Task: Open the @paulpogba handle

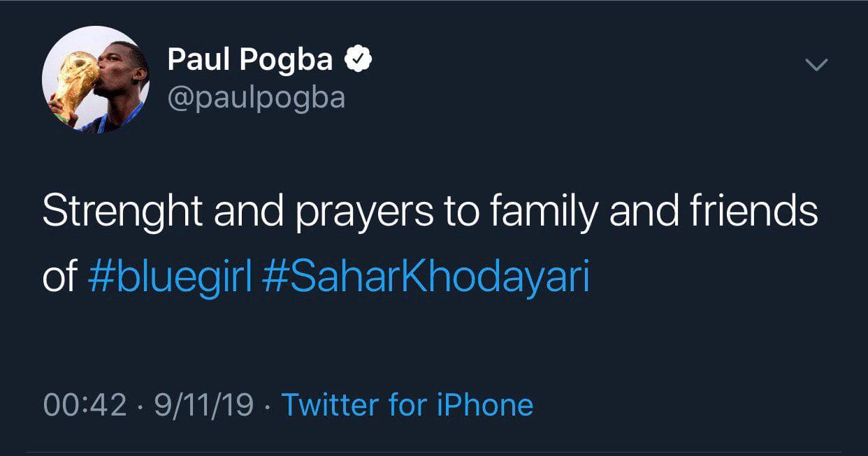Action: (256, 97)
